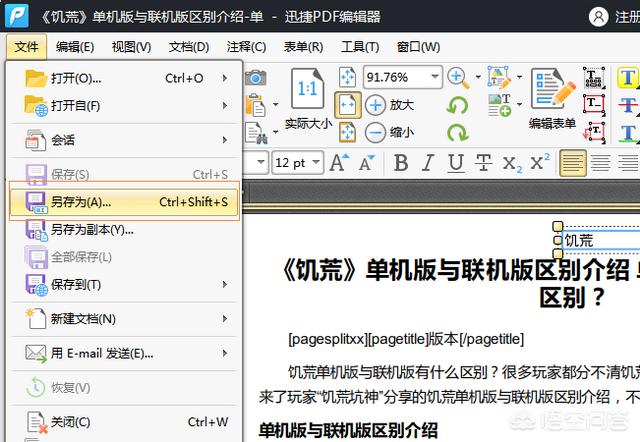Select the magnifier zoom-in tool
Viewport: 640px width, 442px height.
pyautogui.click(x=458, y=78)
